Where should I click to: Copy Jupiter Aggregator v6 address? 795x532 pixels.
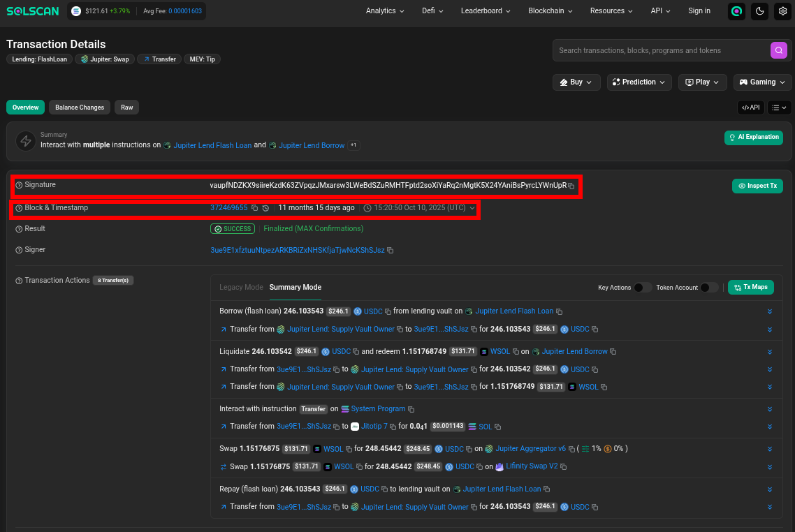point(571,450)
